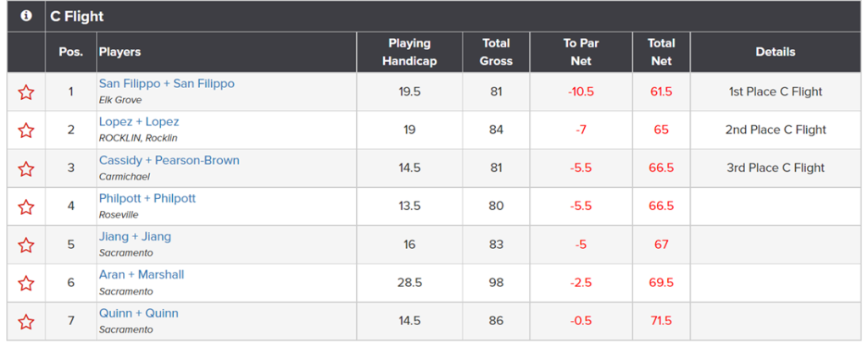Image resolution: width=868 pixels, height=348 pixels.
Task: Toggle the star for Lopez + Lopez
Action: click(x=26, y=130)
